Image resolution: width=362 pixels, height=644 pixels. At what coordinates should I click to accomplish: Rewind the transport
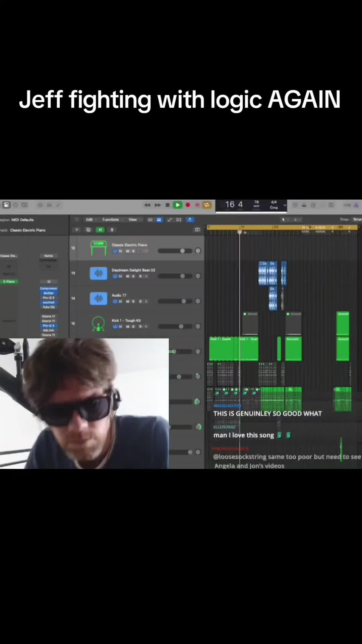coord(147,205)
